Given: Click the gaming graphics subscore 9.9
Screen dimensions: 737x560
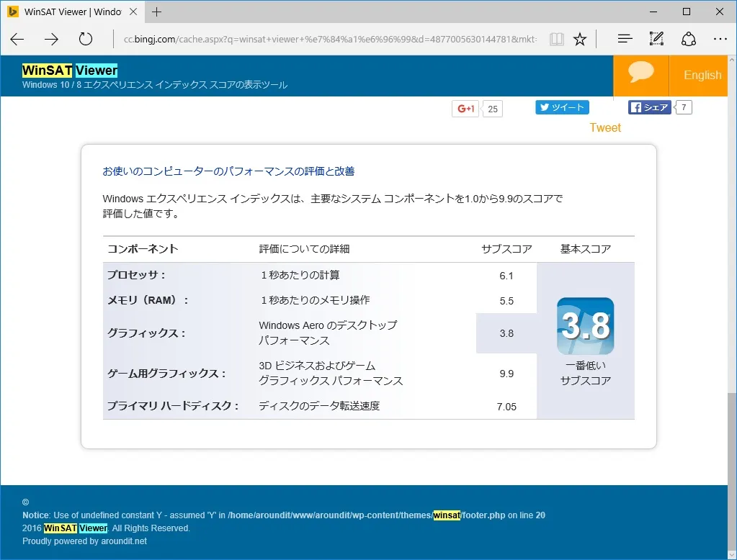Looking at the screenshot, I should coord(506,374).
